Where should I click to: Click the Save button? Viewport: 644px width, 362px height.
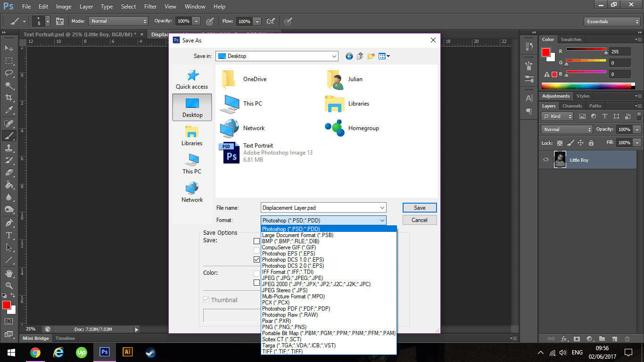click(x=420, y=208)
